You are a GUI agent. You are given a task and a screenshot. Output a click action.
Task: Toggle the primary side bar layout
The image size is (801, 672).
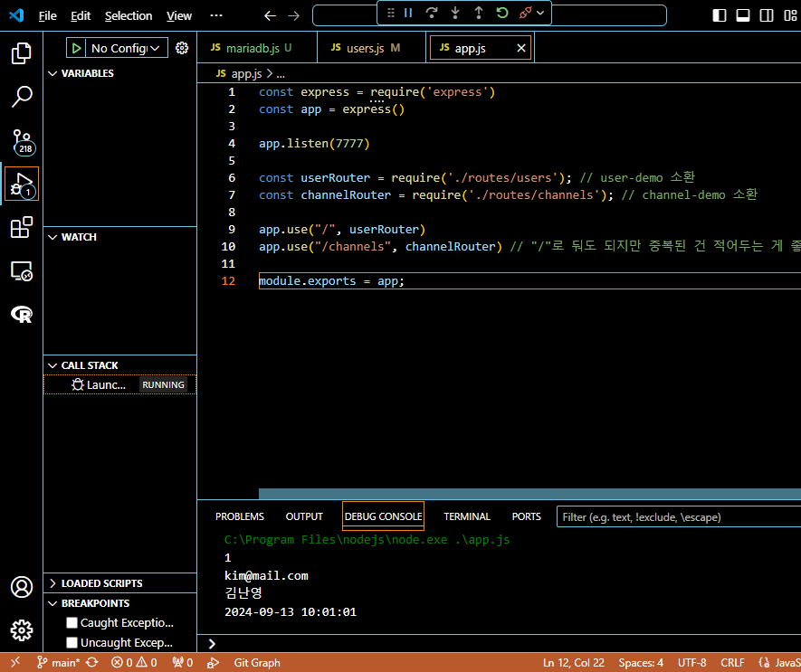pyautogui.click(x=720, y=15)
